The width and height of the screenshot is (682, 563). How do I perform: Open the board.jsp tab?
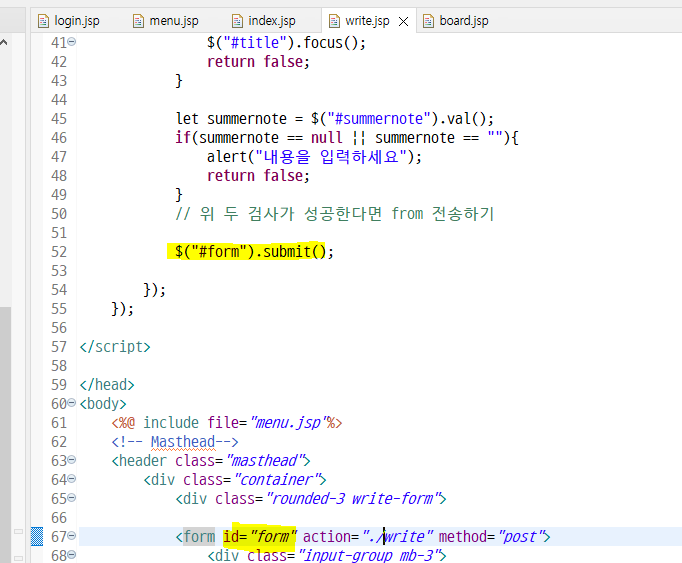456,20
